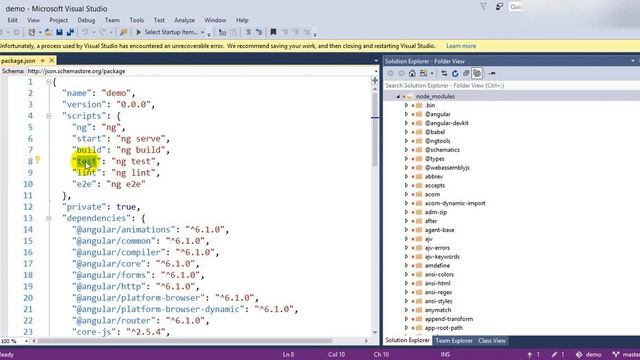This screenshot has height=360, width=640.
Task: Click the notifications flag icon in title bar
Action: click(x=484, y=7)
